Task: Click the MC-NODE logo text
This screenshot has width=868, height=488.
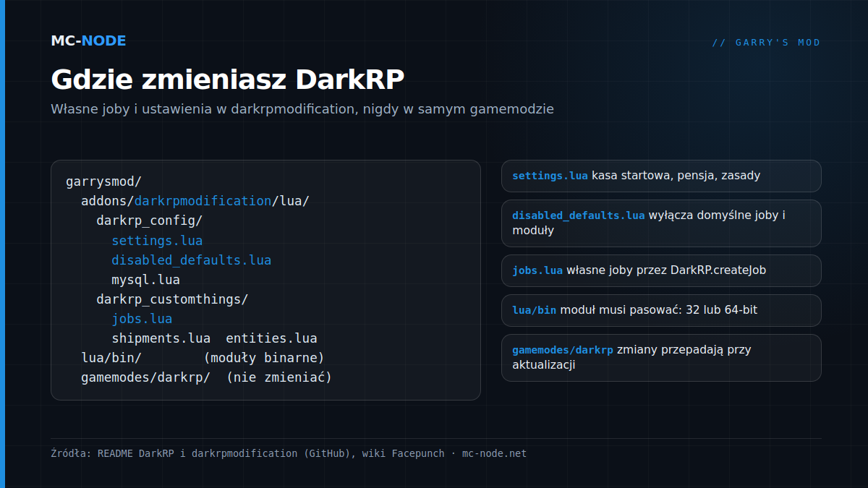Action: [88, 40]
